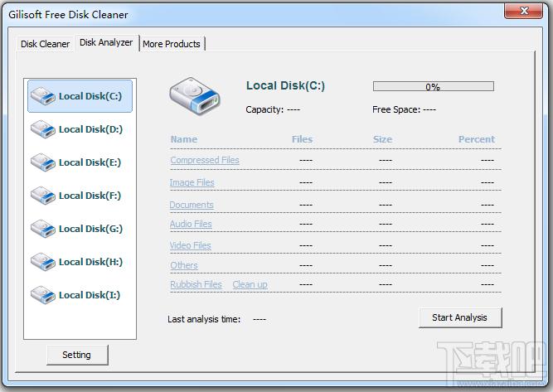
Task: Click the Local Disk(D:) drive icon
Action: coord(42,129)
